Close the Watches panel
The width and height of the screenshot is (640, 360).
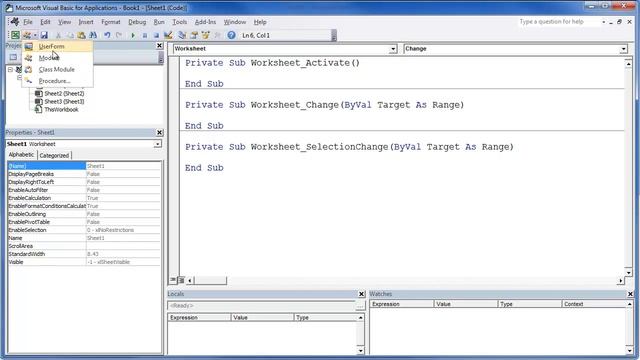(630, 294)
